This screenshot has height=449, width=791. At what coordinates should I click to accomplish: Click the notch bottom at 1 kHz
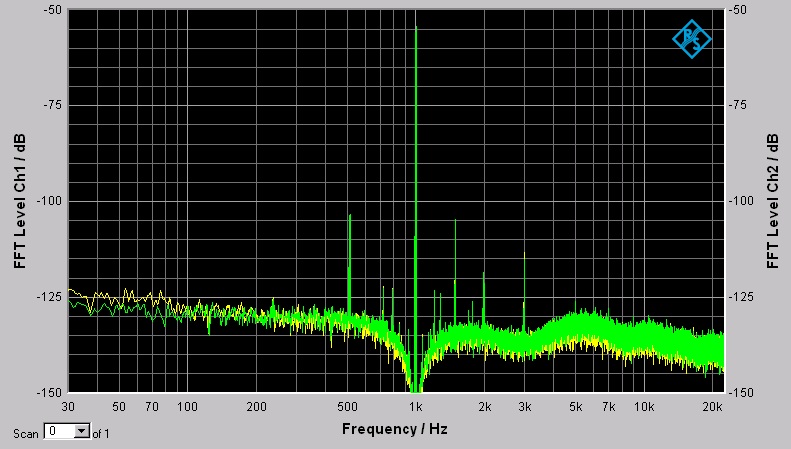pyautogui.click(x=415, y=386)
